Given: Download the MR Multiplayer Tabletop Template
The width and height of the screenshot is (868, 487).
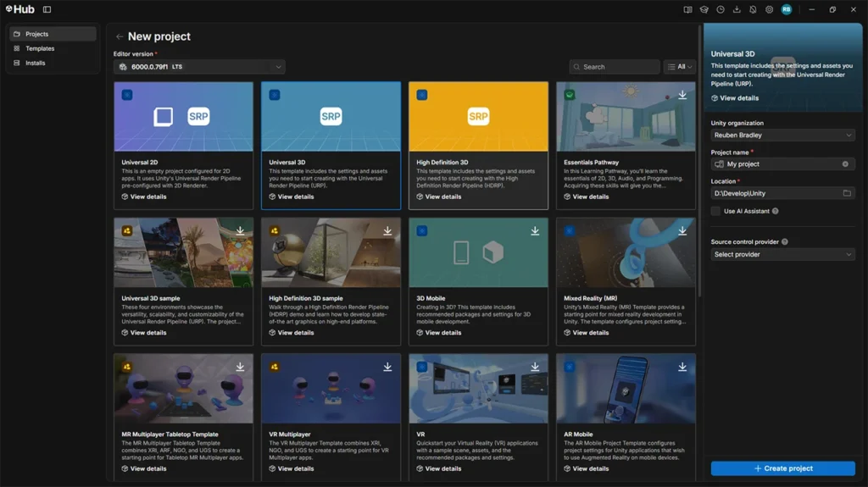Looking at the screenshot, I should point(240,367).
